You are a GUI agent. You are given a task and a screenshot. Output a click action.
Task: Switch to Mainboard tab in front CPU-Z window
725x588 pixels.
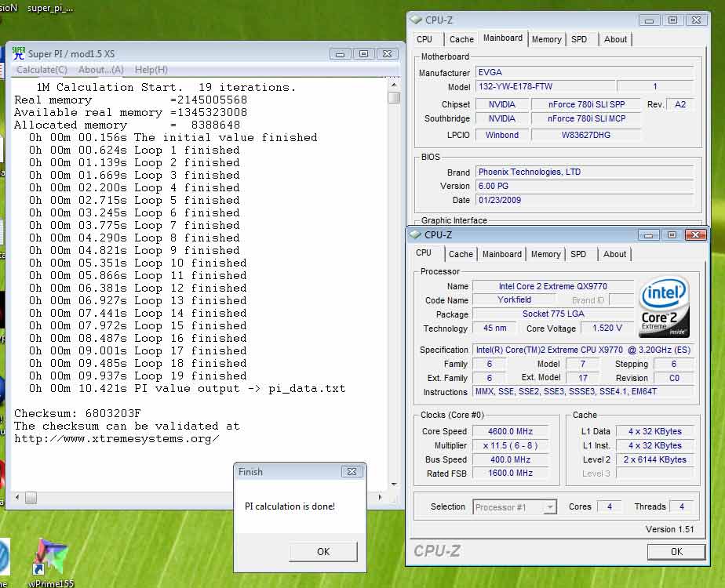(x=501, y=254)
